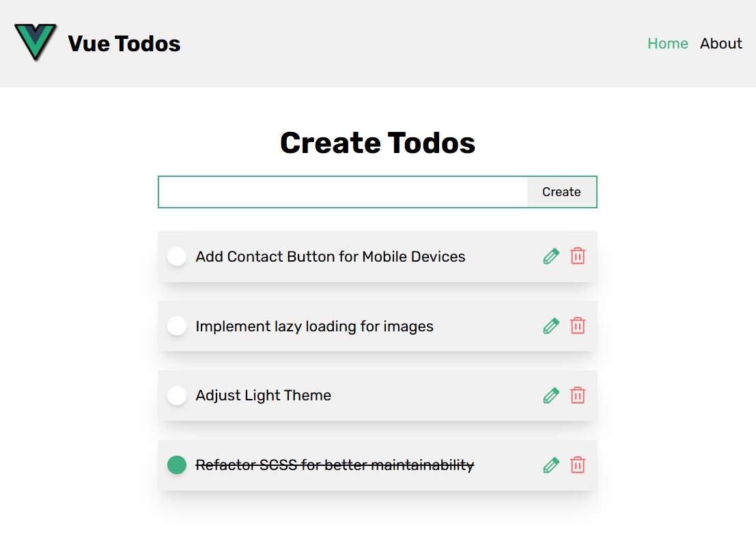Edit the 'Add Contact Button for Mobile Devices' todo
The width and height of the screenshot is (756, 552).
[x=551, y=256]
